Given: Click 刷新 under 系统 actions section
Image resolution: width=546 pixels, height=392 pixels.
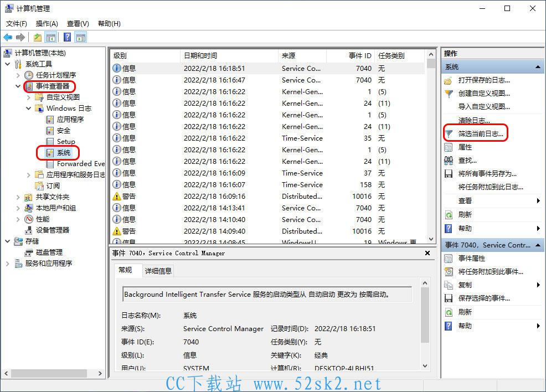Looking at the screenshot, I should click(465, 215).
